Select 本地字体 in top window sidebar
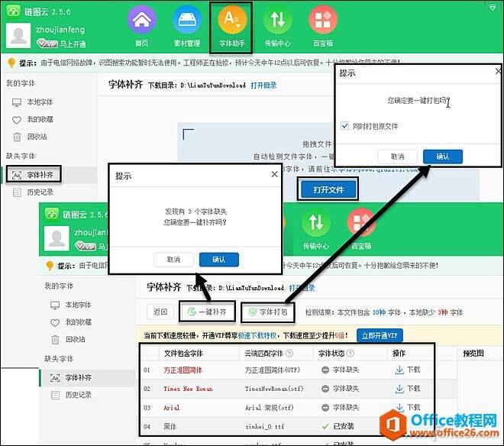 [33, 102]
